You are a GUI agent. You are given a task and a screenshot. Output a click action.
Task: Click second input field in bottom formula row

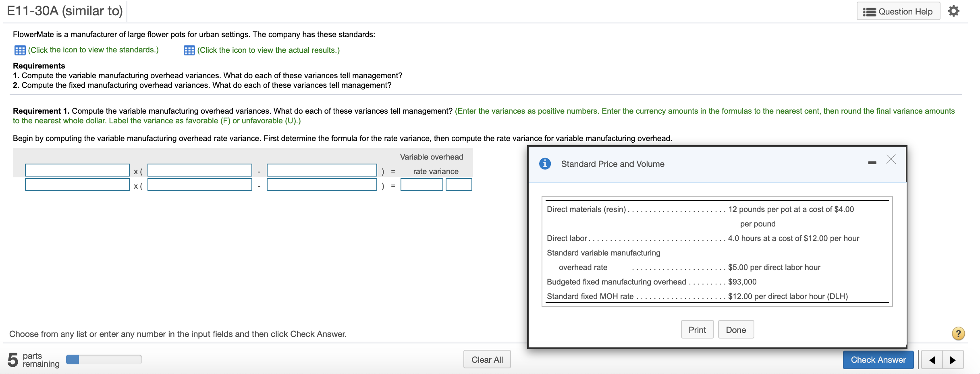[200, 185]
